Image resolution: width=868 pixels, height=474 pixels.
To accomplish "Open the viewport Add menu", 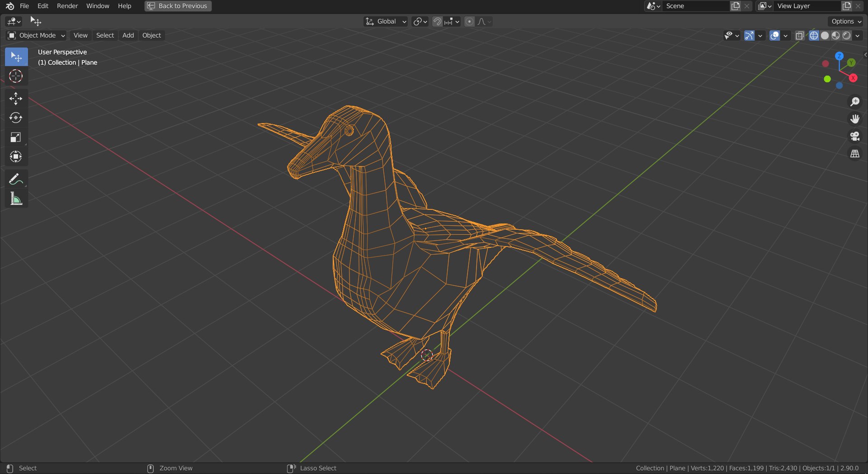I will tap(128, 35).
